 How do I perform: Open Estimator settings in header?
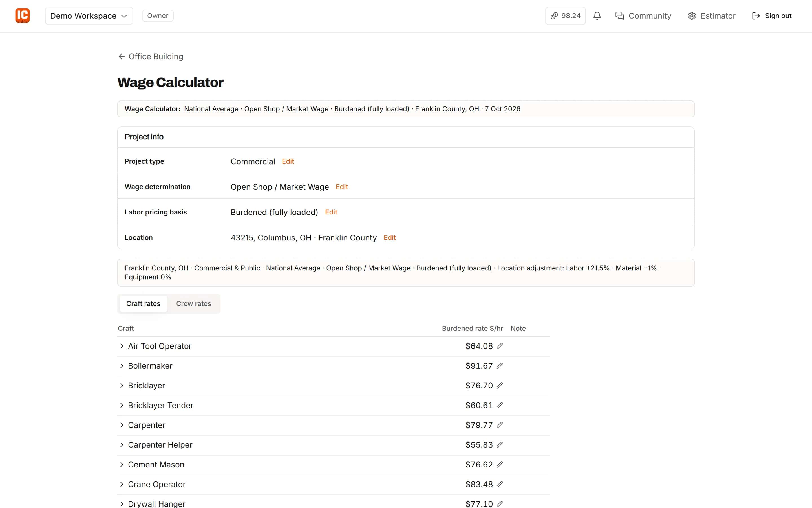pos(711,16)
